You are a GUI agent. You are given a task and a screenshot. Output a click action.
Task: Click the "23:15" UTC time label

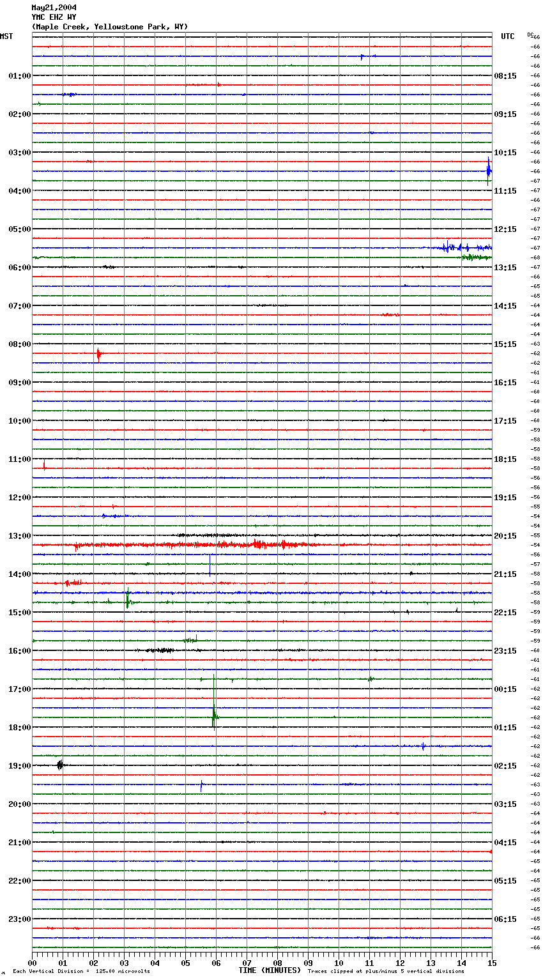tap(505, 651)
